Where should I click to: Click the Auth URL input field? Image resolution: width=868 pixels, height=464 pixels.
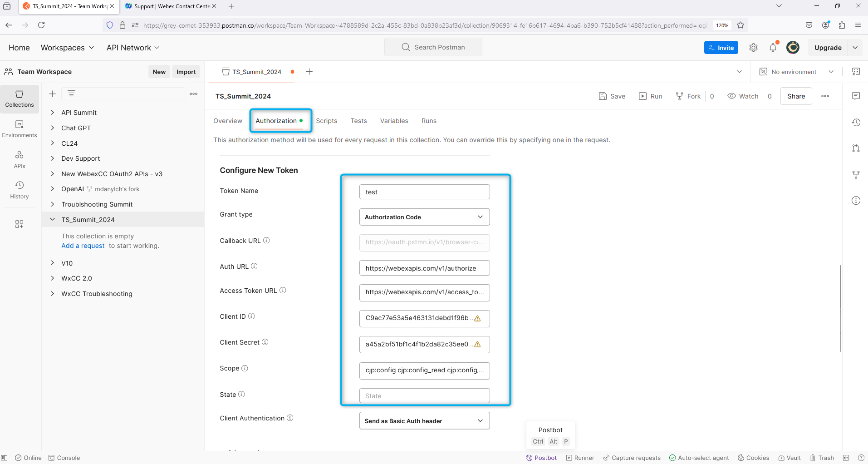(x=424, y=268)
